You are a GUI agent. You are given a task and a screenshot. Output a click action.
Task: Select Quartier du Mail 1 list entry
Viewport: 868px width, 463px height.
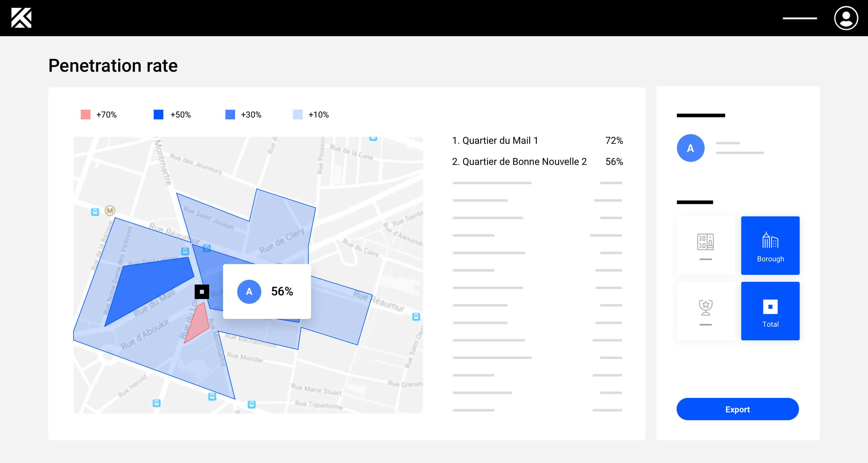[537, 140]
